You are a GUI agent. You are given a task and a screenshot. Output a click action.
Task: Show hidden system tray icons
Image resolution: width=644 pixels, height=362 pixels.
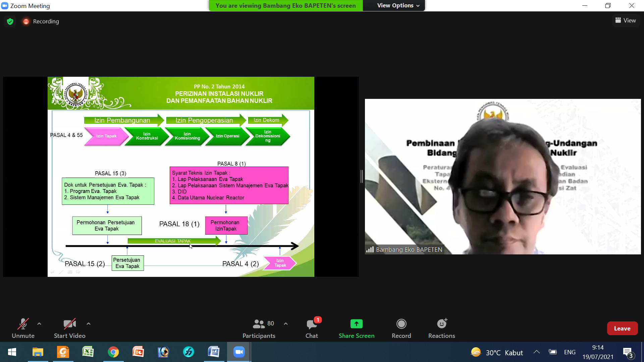[537, 352]
